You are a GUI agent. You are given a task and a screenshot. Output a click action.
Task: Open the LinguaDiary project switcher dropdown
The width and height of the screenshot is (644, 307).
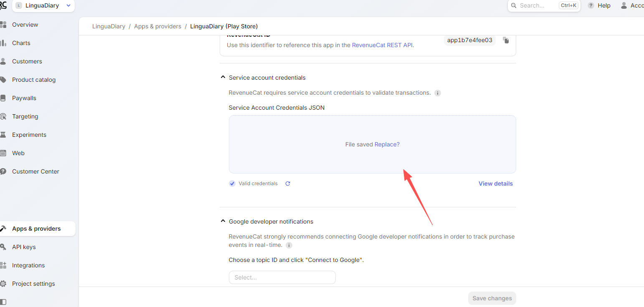(43, 6)
